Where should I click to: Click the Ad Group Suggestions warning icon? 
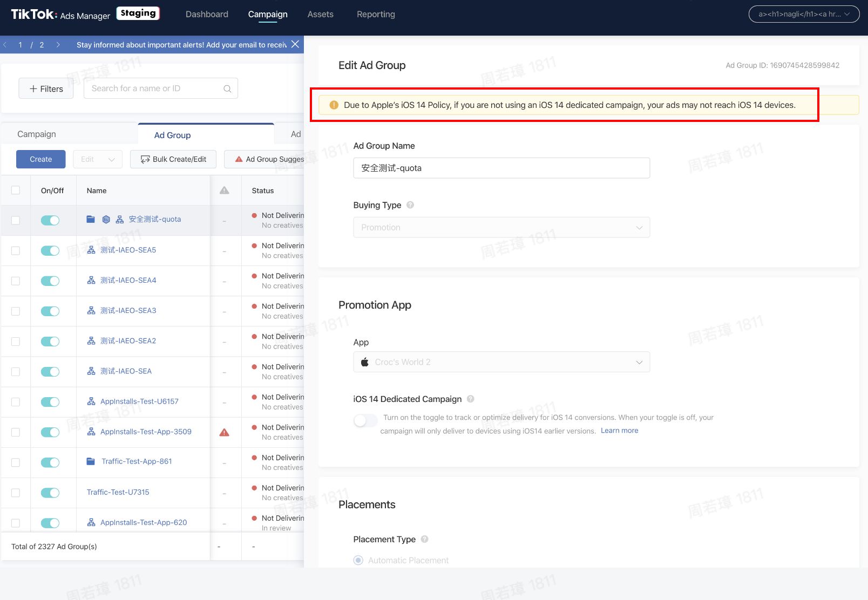(x=238, y=159)
